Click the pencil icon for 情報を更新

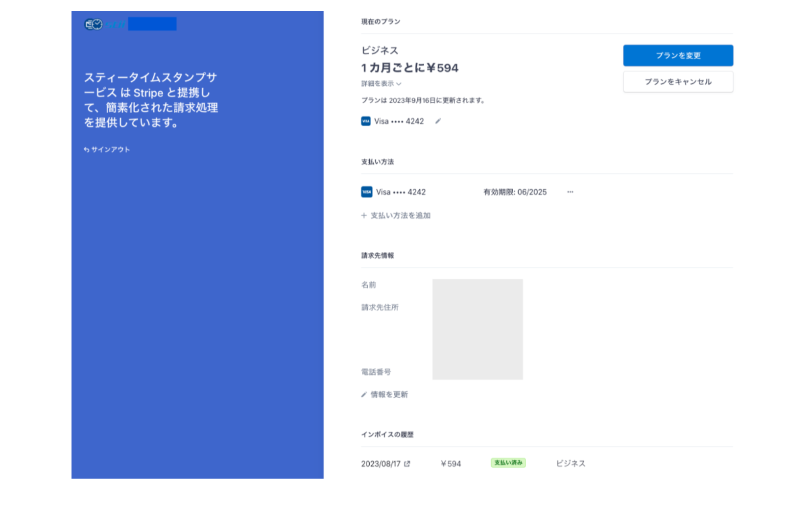(x=364, y=394)
